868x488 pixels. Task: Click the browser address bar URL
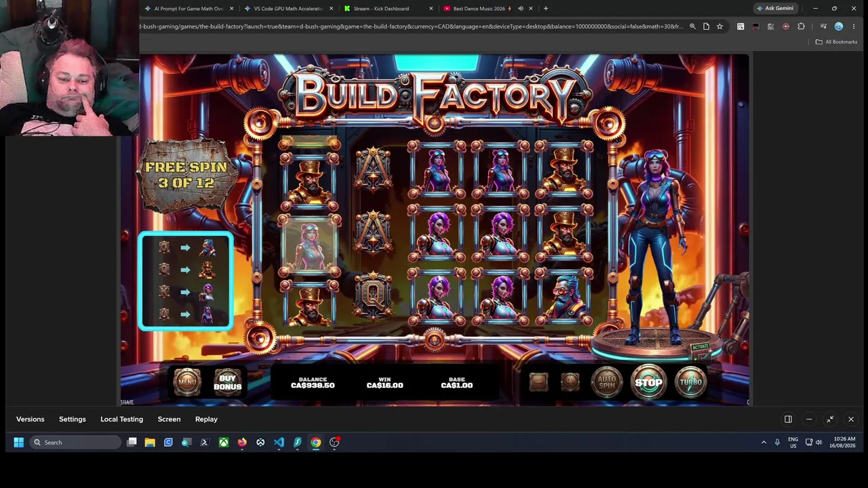(x=411, y=26)
